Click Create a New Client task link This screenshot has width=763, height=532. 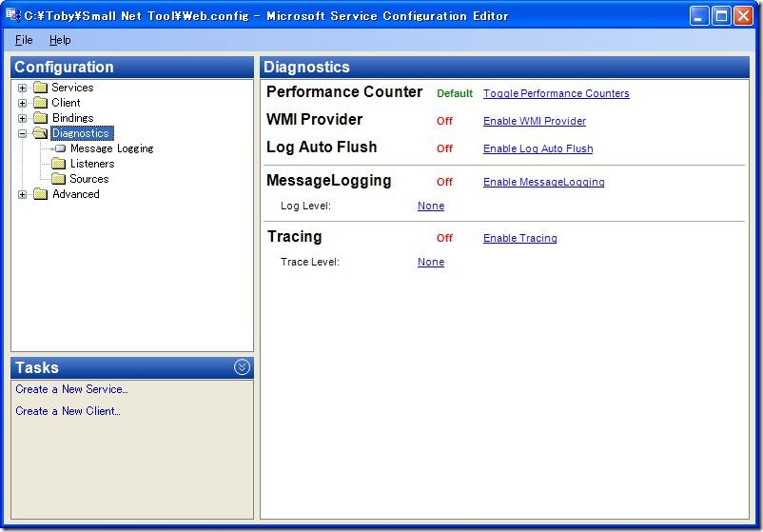(x=68, y=411)
